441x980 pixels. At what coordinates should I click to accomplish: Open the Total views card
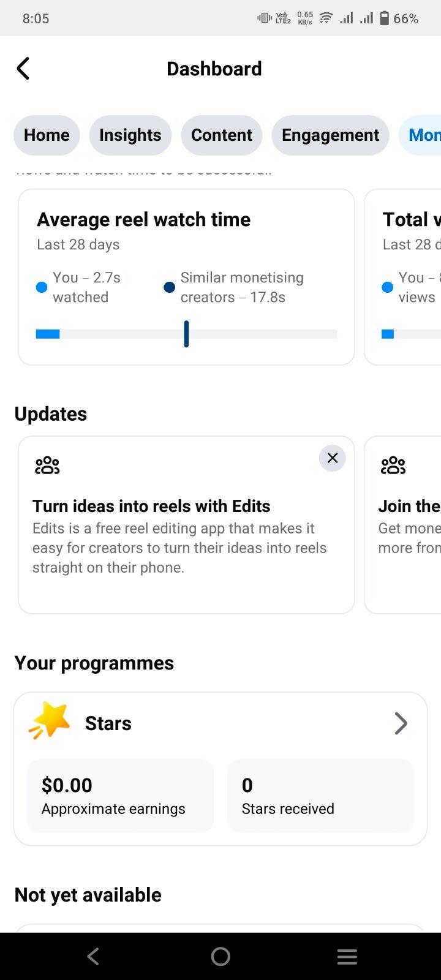click(403, 277)
